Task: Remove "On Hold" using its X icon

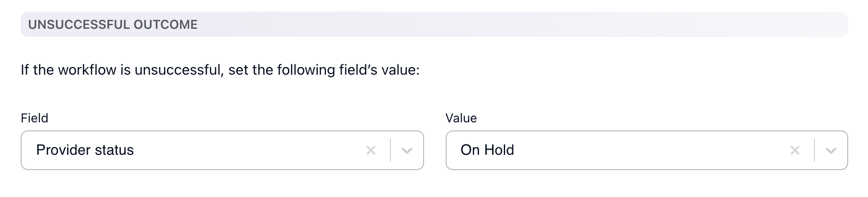Action: click(795, 150)
